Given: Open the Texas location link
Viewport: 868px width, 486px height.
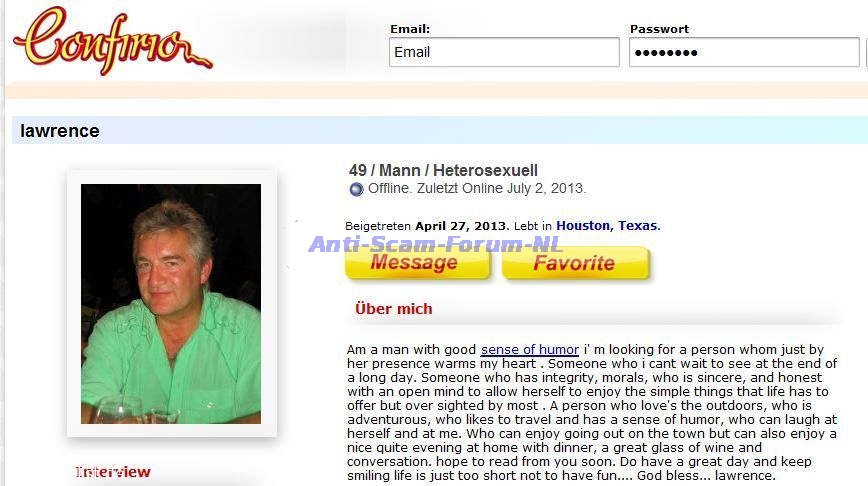Looking at the screenshot, I should [638, 226].
